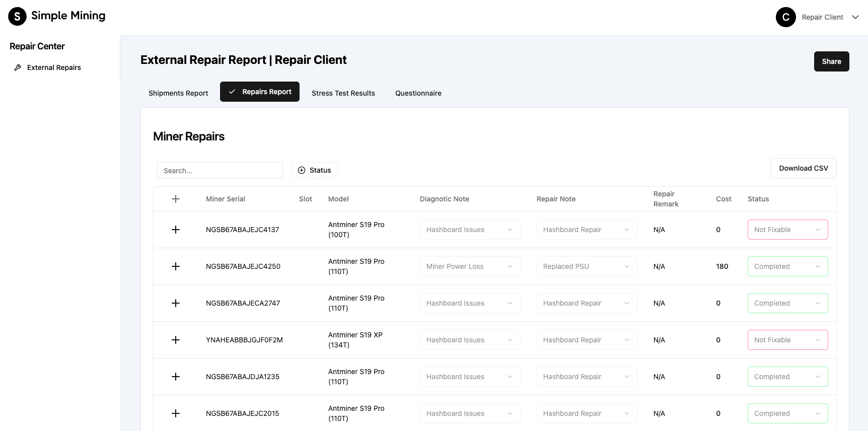This screenshot has width=868, height=431.
Task: Click cost value 180
Action: pos(722,266)
